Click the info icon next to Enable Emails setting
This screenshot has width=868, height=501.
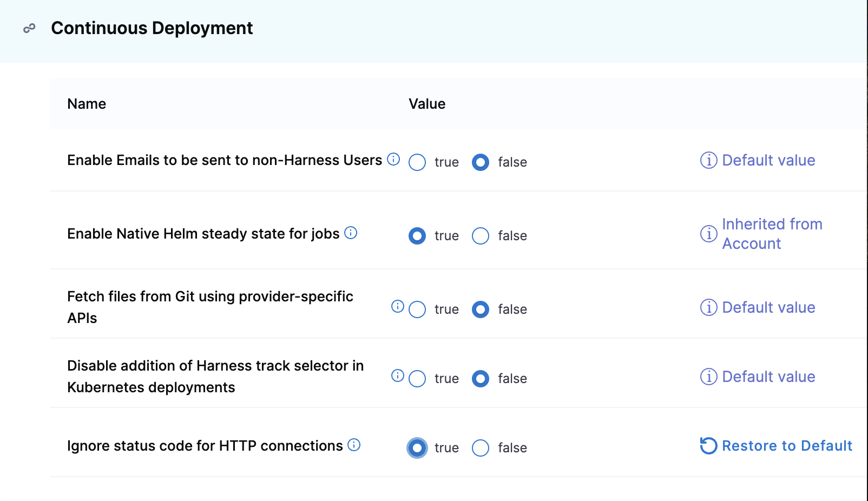pyautogui.click(x=394, y=159)
